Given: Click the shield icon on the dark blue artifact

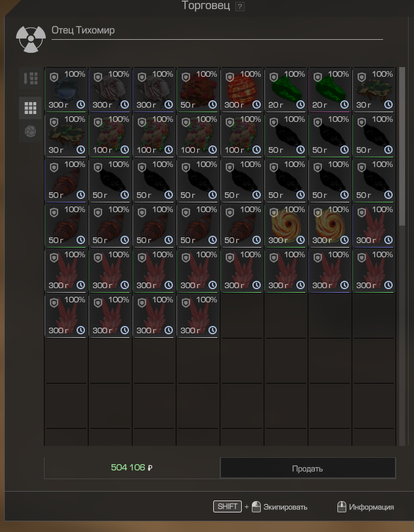Looking at the screenshot, I should point(54,77).
